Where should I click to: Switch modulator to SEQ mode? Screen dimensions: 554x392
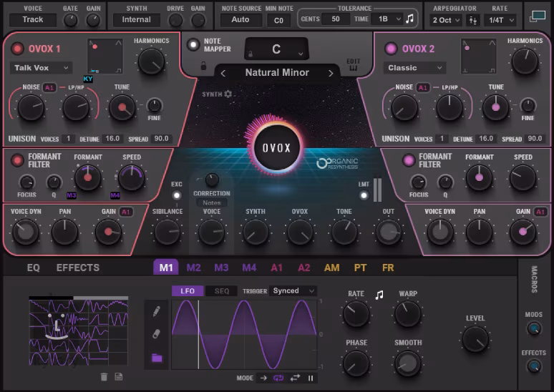(221, 291)
